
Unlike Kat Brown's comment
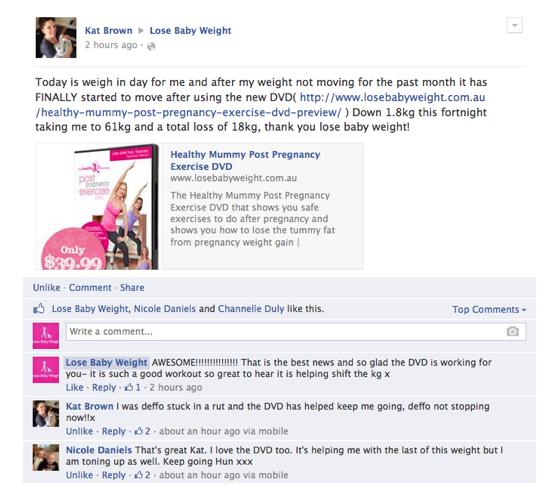coord(79,431)
